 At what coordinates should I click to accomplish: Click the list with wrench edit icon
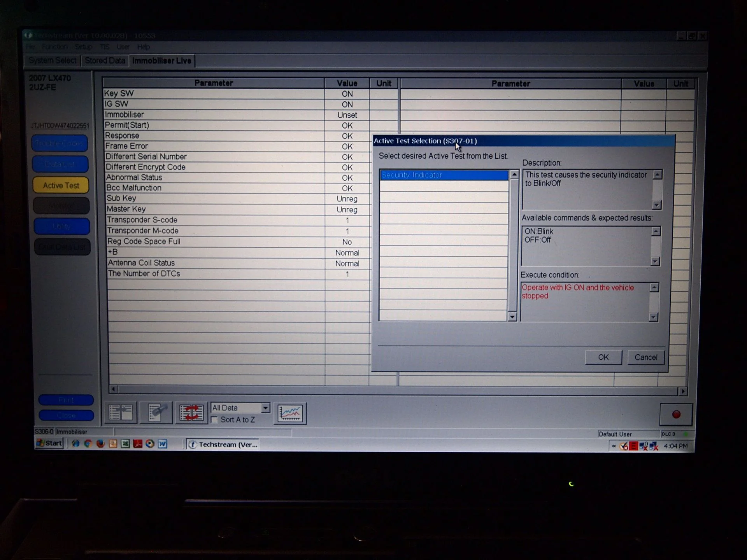tap(156, 413)
